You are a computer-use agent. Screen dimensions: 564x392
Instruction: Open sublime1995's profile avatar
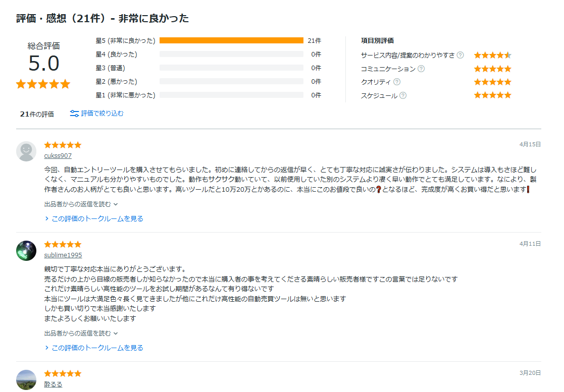[x=26, y=251]
